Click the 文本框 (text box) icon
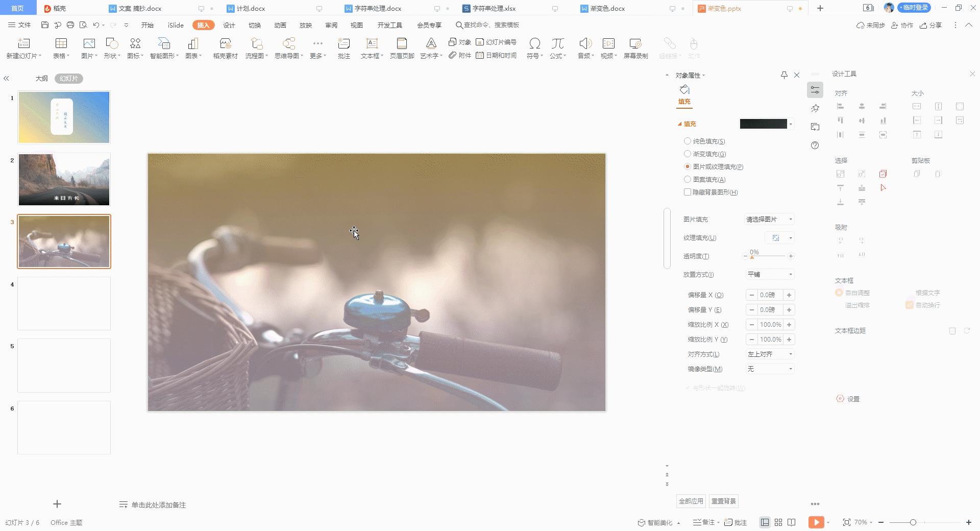Image resolution: width=980 pixels, height=531 pixels. pos(372,44)
